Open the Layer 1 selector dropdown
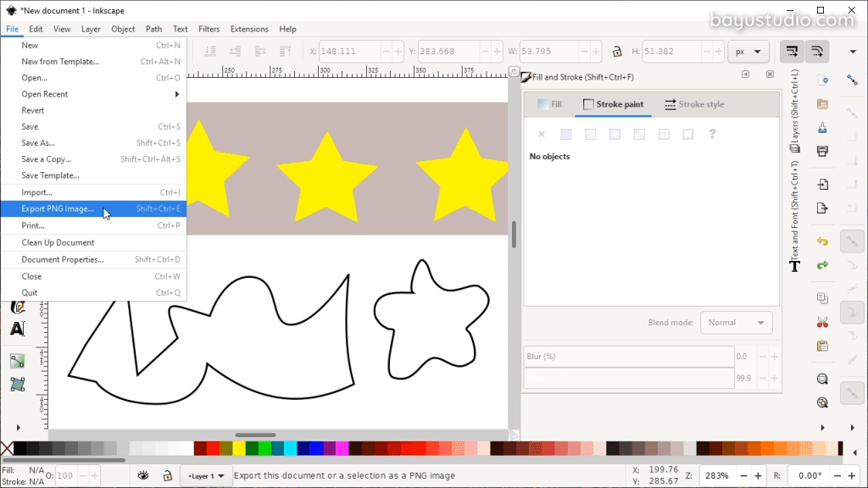 207,476
